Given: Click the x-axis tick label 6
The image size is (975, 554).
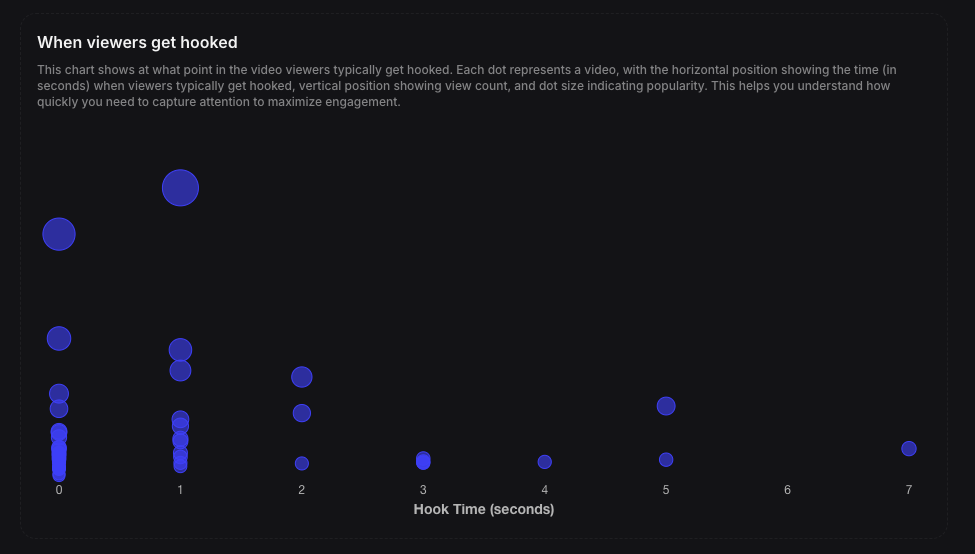Looking at the screenshot, I should (787, 490).
